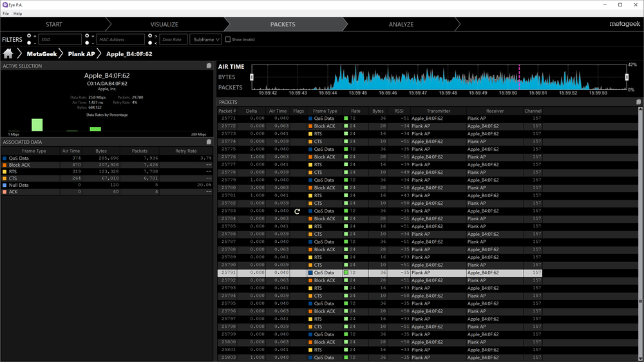Click the packets list vertical scrollbar thumb
This screenshot has width=644, height=362.
640,301
